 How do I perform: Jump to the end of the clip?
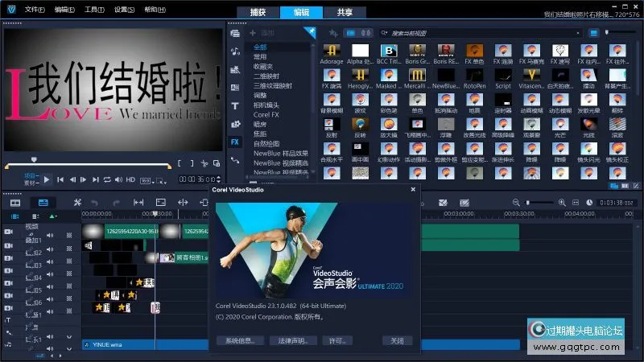tap(95, 179)
